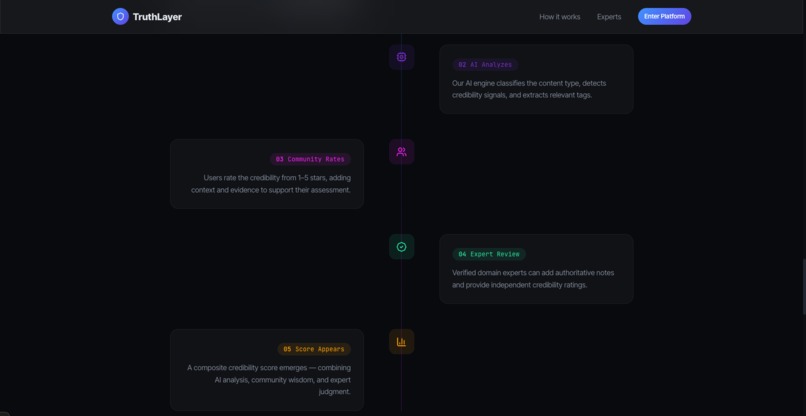Select the 05 Score Appears badge
Viewport: 806px width, 416px height.
click(x=314, y=349)
